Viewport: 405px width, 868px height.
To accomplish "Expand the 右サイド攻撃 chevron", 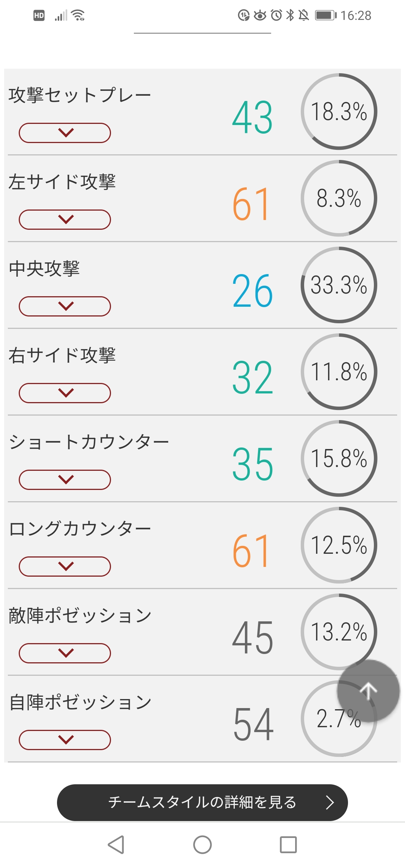I will pos(65,393).
